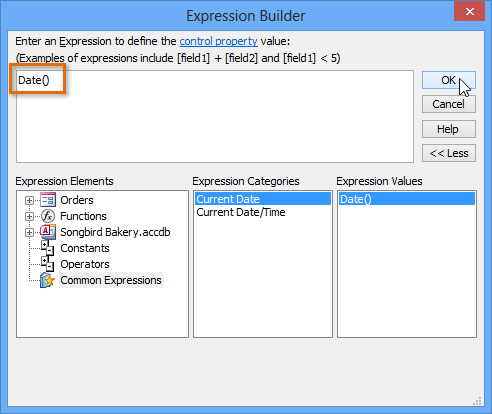Expand the Songbird Bakery.accdb node

point(29,232)
